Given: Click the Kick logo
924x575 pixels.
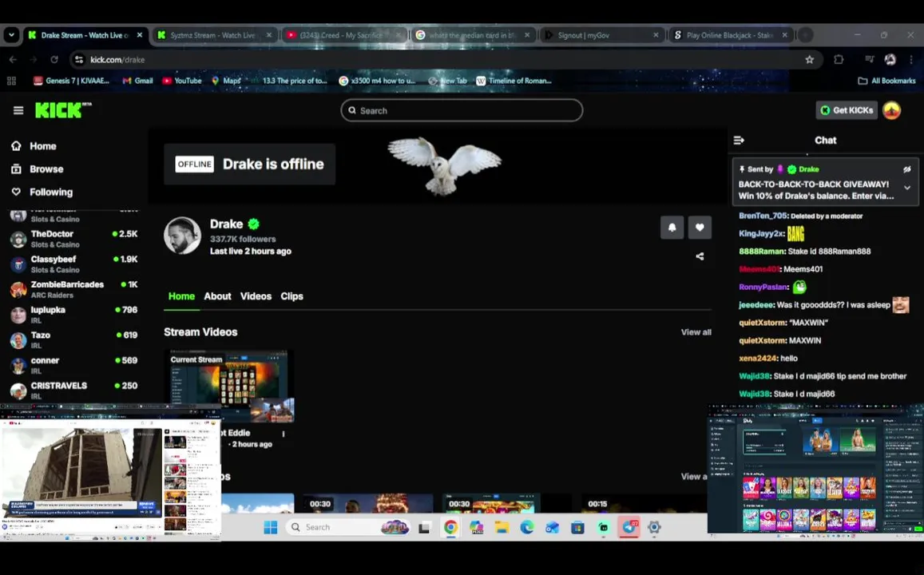Looking at the screenshot, I should click(x=63, y=110).
